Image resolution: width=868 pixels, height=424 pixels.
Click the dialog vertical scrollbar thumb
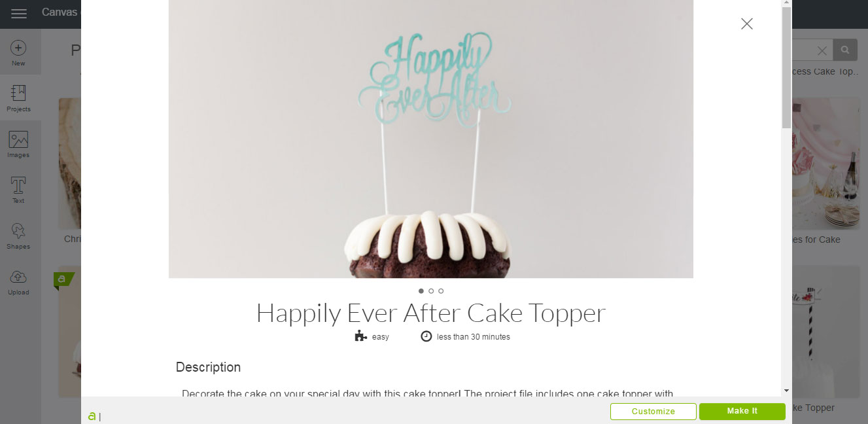(x=786, y=67)
